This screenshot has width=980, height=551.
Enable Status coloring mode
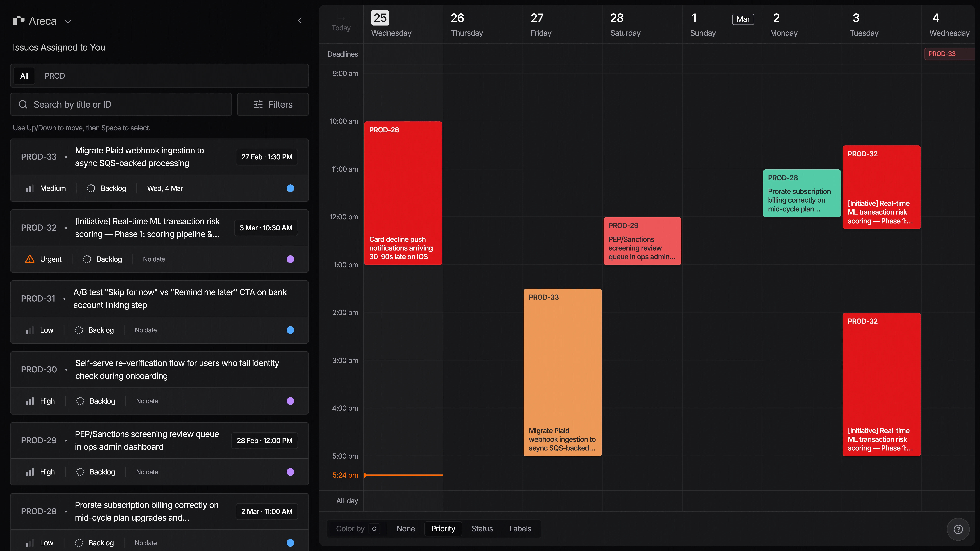(x=482, y=529)
